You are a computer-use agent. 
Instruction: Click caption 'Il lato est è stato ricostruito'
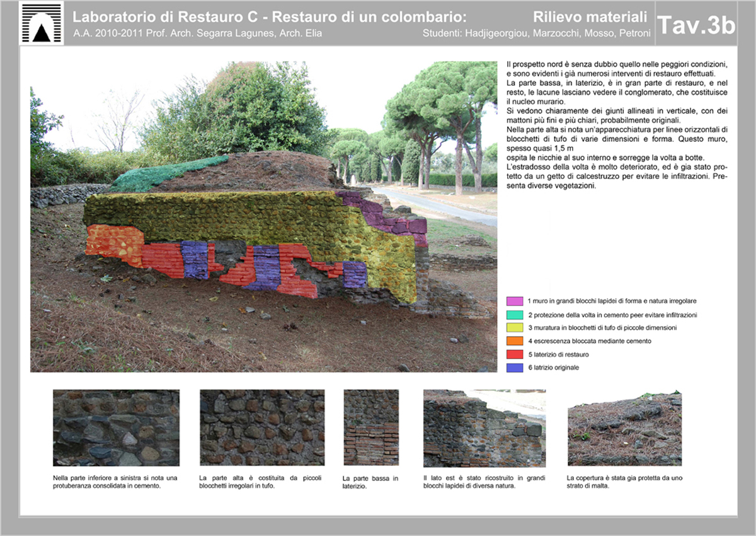(x=484, y=482)
